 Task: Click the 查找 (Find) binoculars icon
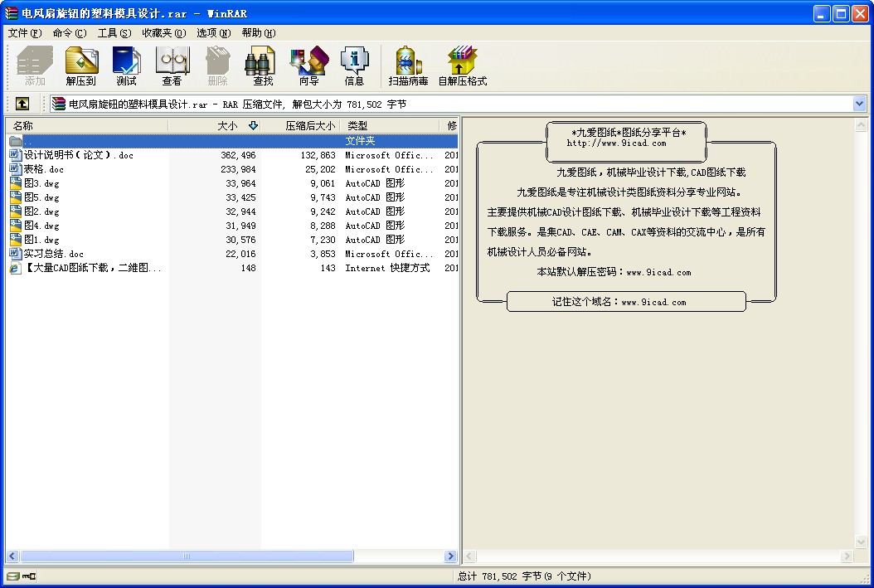click(263, 66)
